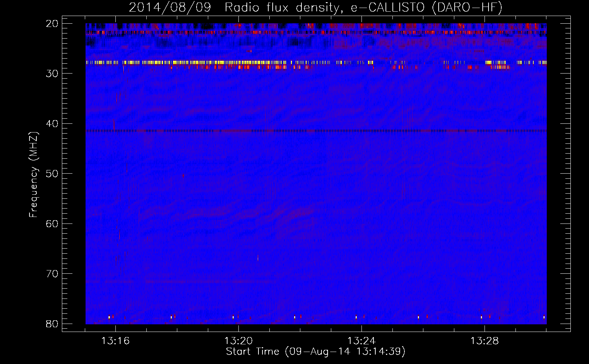This screenshot has height=364, width=589.
Task: Click the 80 frequency tick label
Action: 52,324
